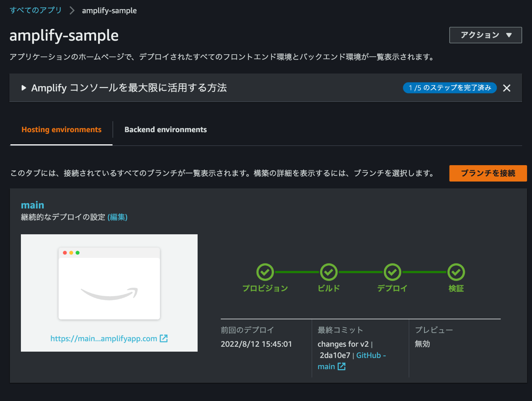Open the アクション dropdown menu
Image resolution: width=532 pixels, height=401 pixels.
coord(486,35)
